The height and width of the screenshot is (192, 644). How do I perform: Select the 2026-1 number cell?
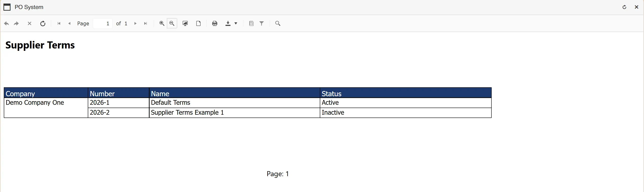pos(118,103)
